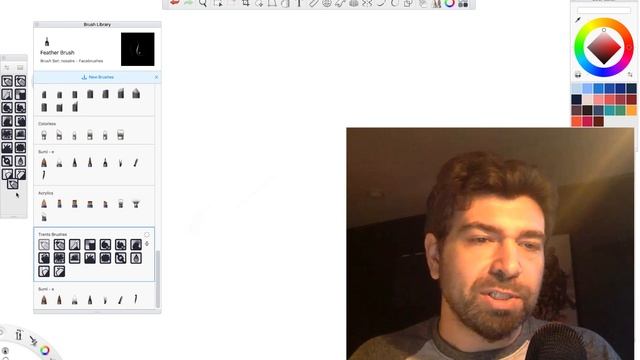Open Color Editor via toolbar color wheel
The width and height of the screenshot is (640, 360).
(449, 3)
